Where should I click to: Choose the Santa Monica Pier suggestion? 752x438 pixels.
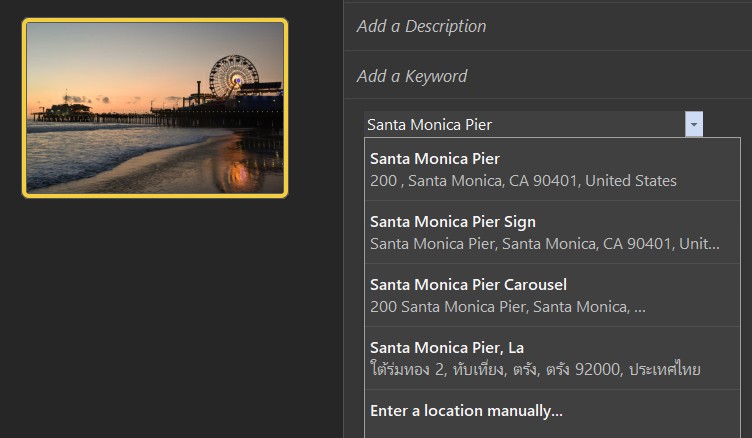pyautogui.click(x=552, y=169)
